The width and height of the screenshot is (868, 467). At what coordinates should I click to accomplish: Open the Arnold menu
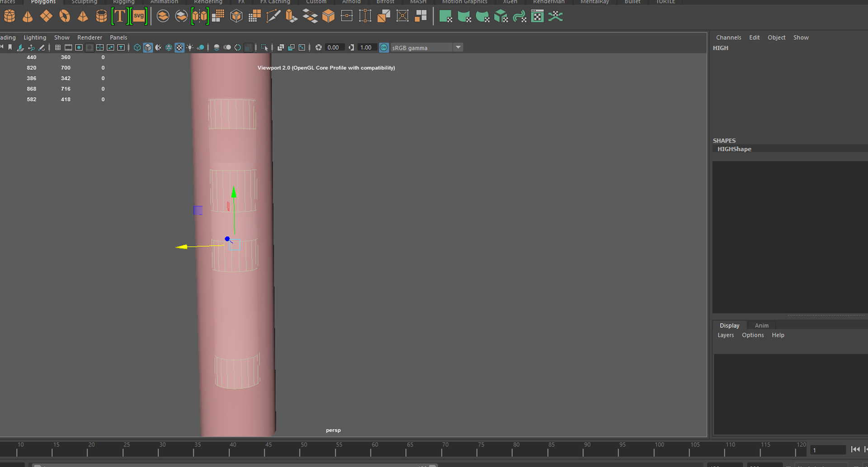351,2
